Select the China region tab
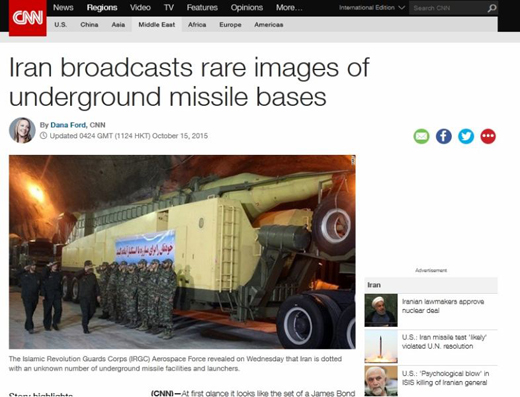Viewport: 520px width, 397px height. click(89, 25)
